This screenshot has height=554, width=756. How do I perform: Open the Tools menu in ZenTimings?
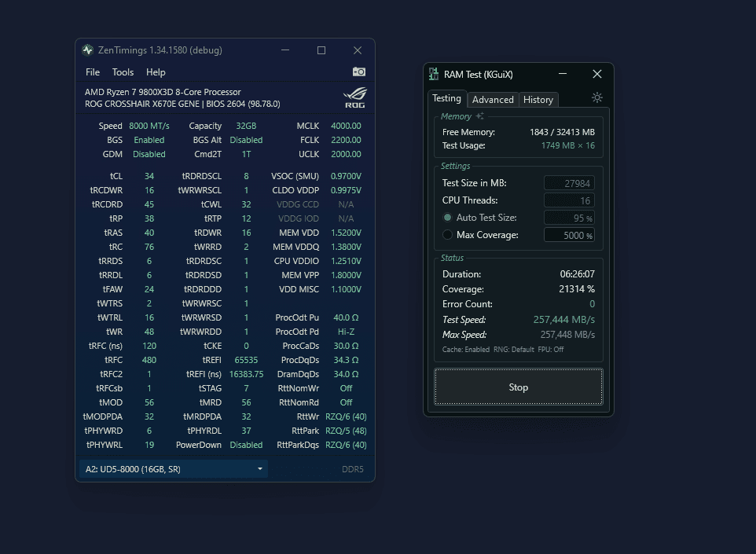[123, 72]
